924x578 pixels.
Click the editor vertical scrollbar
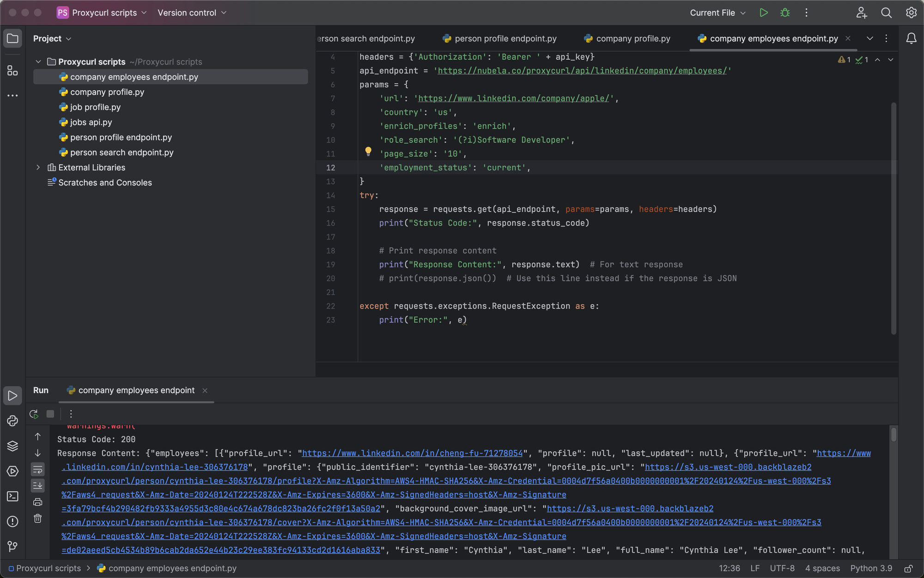coord(894,218)
